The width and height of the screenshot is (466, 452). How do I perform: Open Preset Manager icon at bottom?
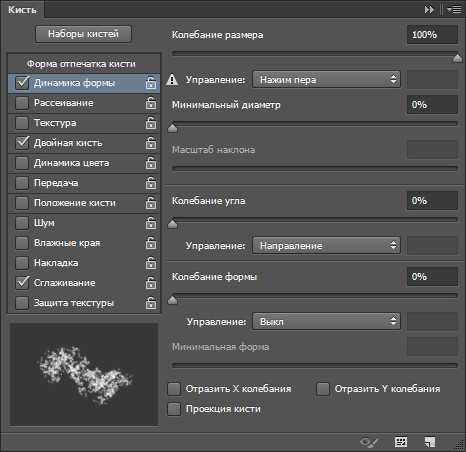tap(401, 442)
